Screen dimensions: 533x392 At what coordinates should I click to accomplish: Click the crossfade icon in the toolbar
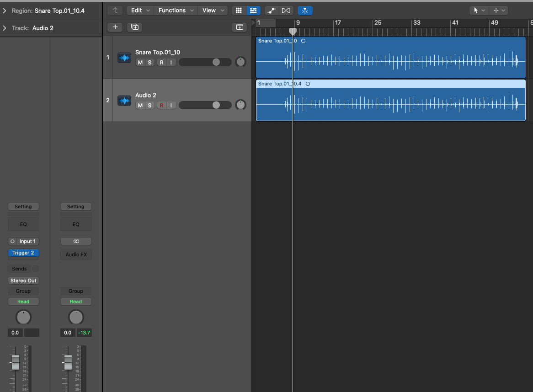point(286,10)
